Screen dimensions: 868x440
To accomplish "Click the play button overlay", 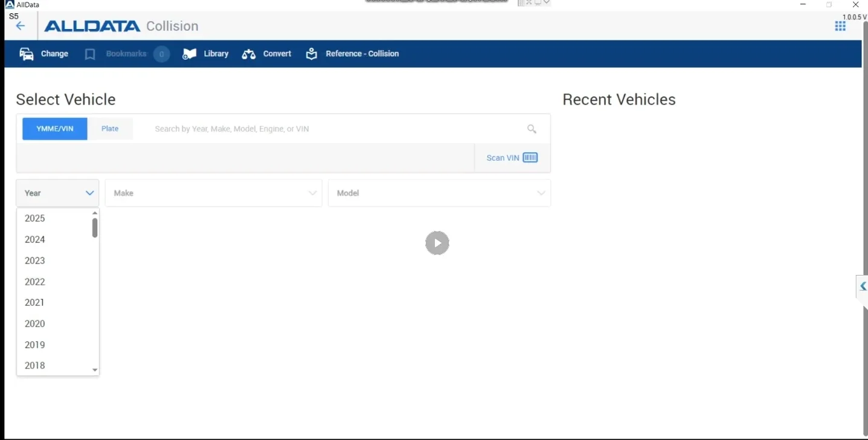I will 437,243.
